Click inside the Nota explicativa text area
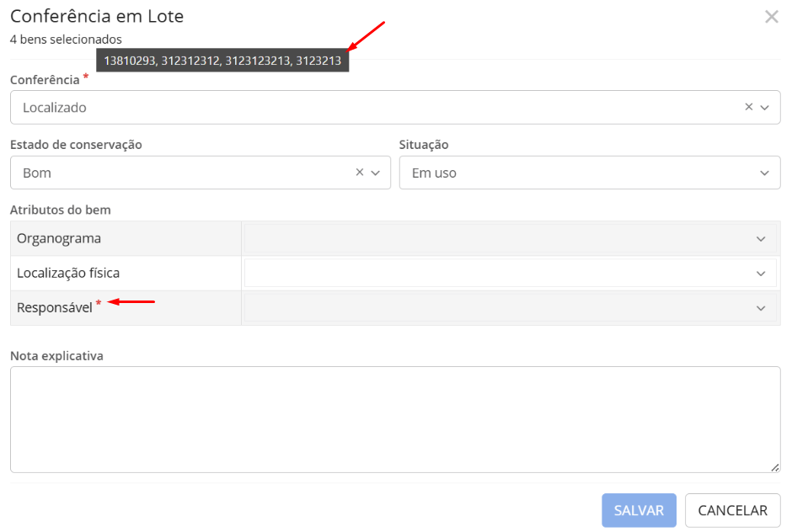The height and width of the screenshot is (532, 792). pos(394,418)
